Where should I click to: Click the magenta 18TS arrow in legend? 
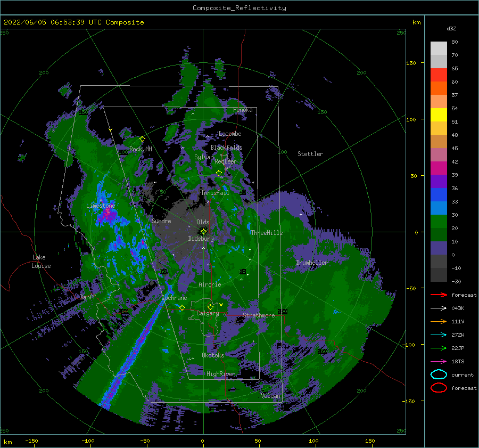click(x=439, y=362)
